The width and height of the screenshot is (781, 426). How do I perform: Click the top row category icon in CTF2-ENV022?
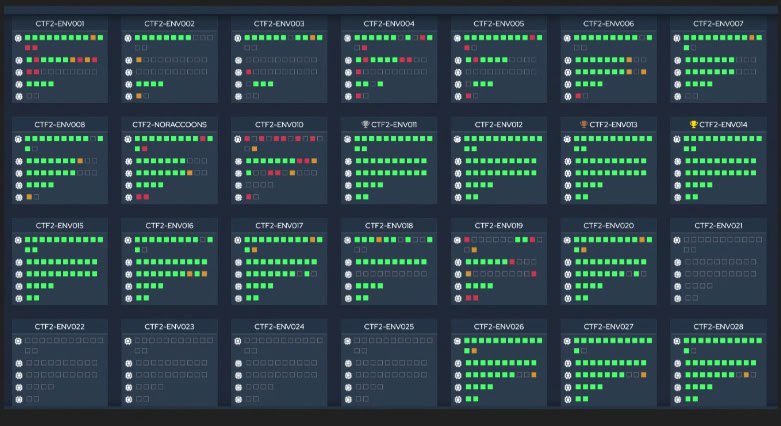18,341
